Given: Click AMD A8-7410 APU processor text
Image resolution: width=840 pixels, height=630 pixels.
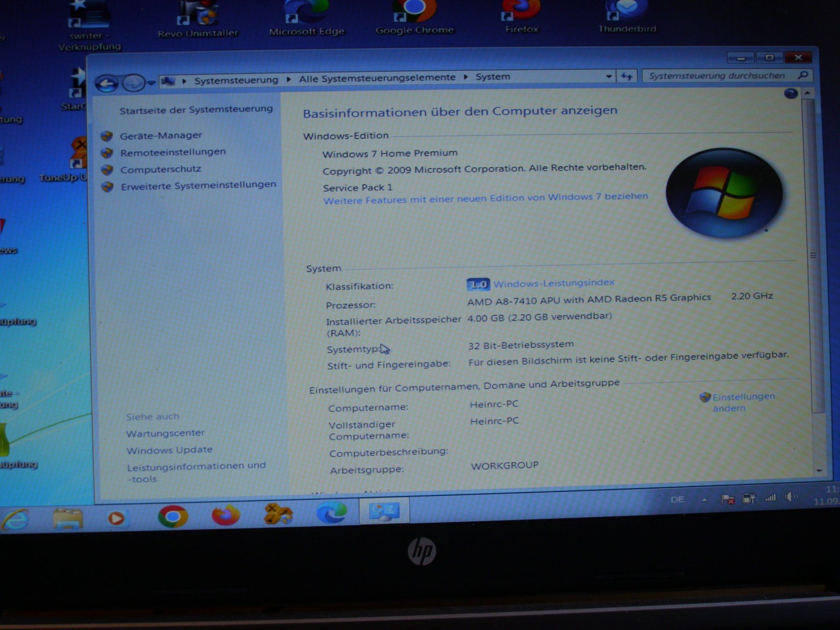Looking at the screenshot, I should point(589,299).
